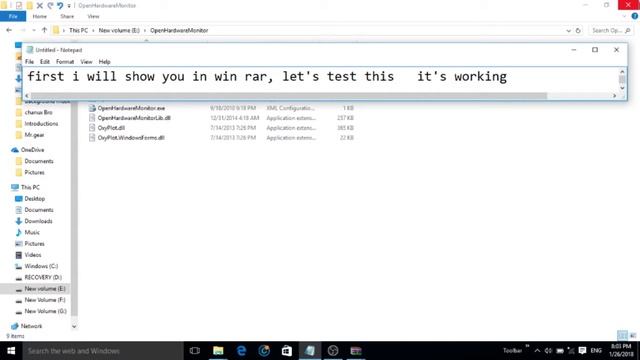This screenshot has width=640, height=360.
Task: Select Windows (C:) drive
Action: pyautogui.click(x=41, y=266)
